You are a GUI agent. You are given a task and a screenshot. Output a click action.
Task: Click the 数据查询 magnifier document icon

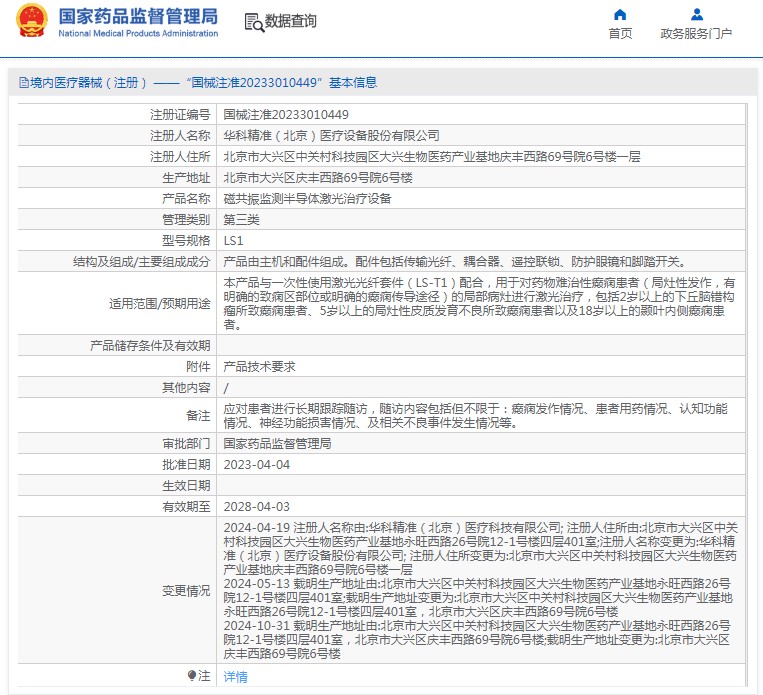point(254,22)
